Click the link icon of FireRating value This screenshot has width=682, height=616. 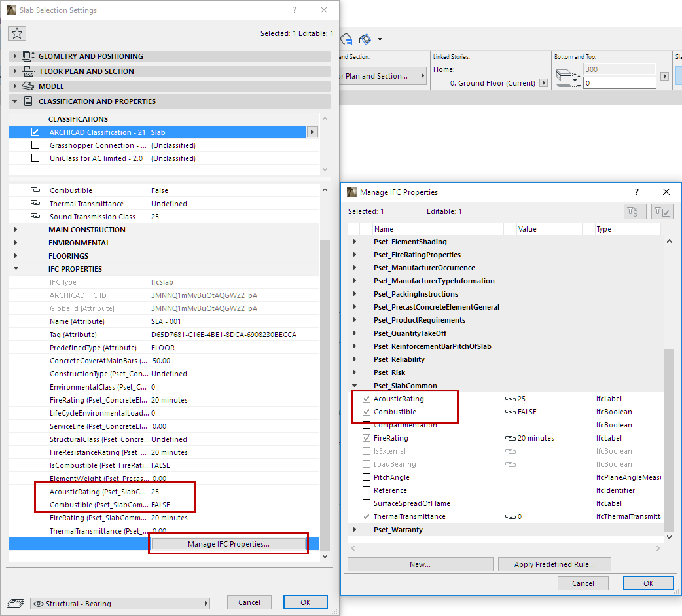(x=511, y=438)
